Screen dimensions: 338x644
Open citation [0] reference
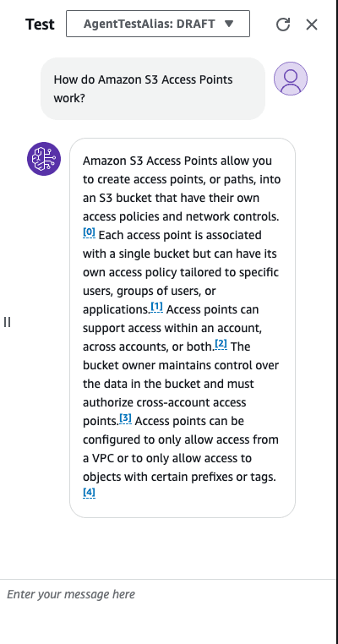click(89, 233)
